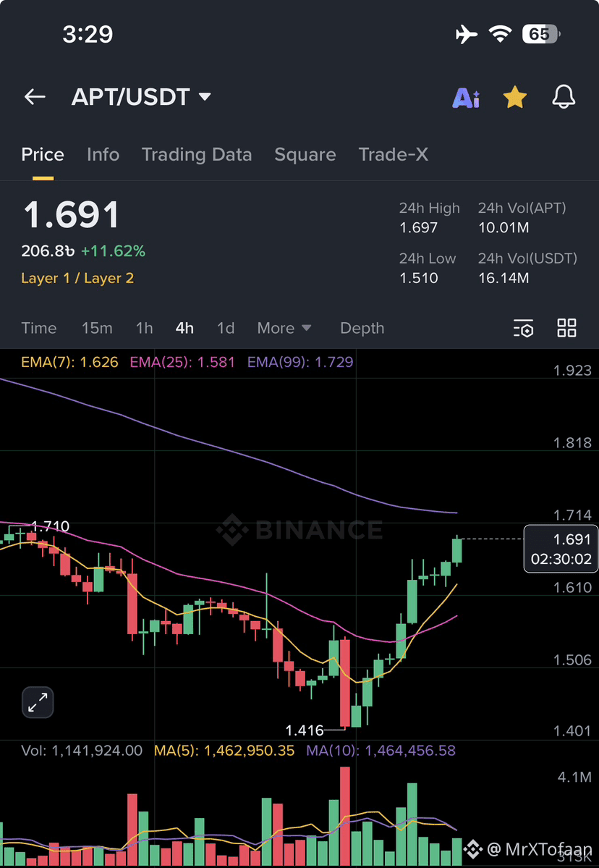The width and height of the screenshot is (599, 868).
Task: Select the 15m chart interval
Action: click(x=97, y=328)
